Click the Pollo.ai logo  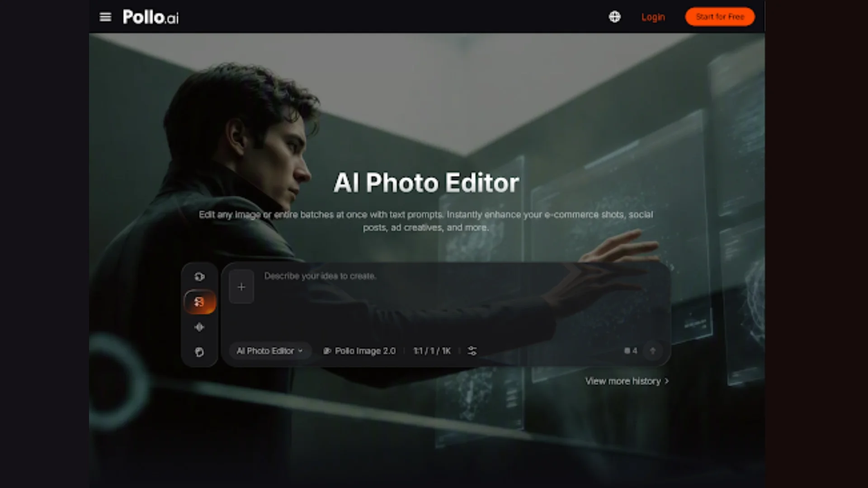pyautogui.click(x=151, y=17)
